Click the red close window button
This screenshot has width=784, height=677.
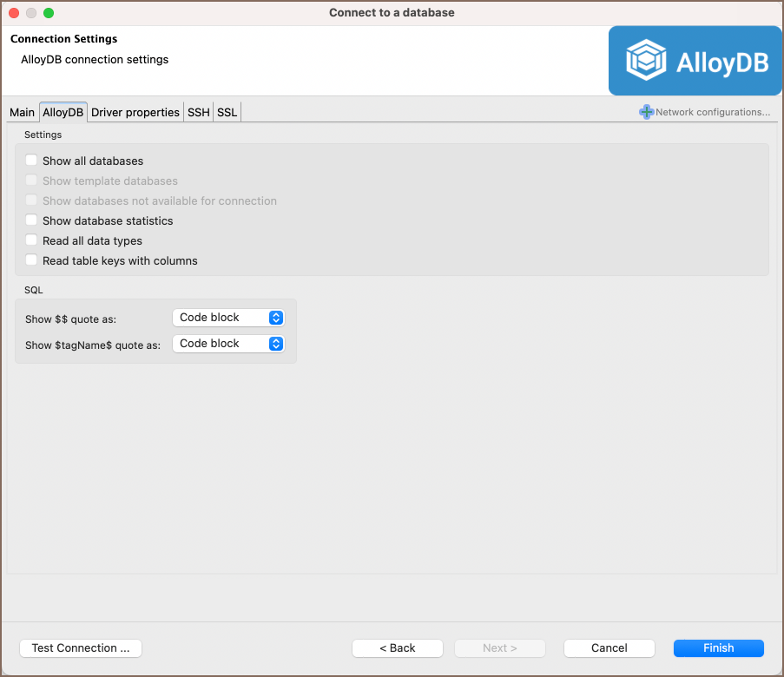coord(14,13)
